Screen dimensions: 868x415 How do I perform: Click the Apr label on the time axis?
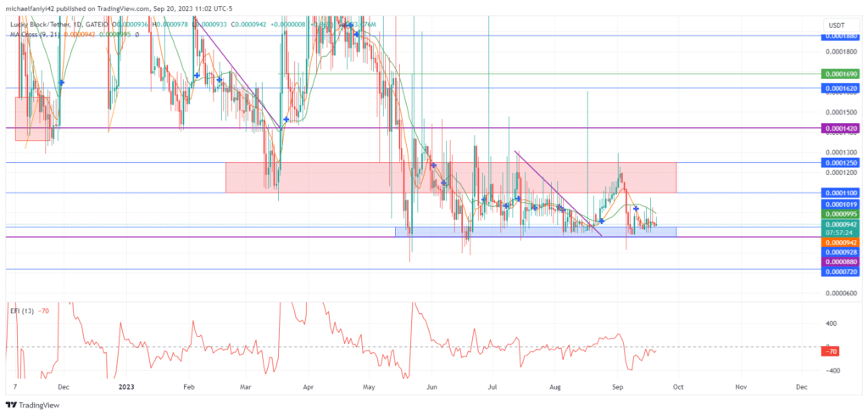(309, 385)
